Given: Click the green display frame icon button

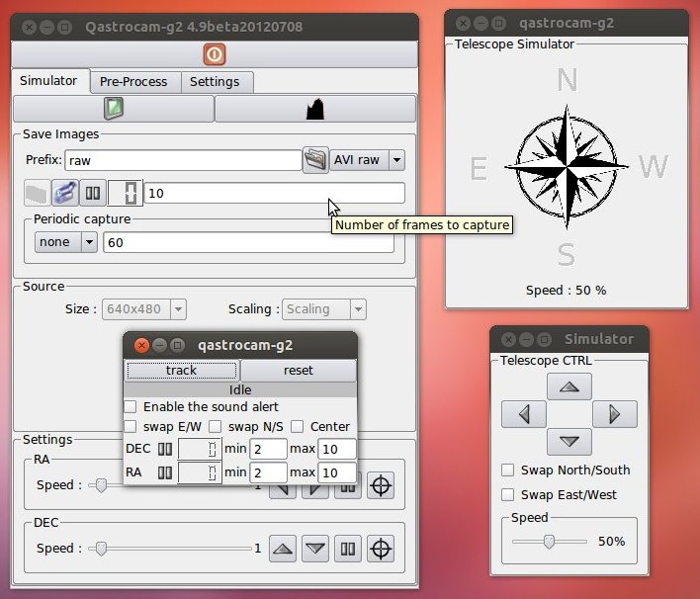Looking at the screenshot, I should (x=114, y=109).
